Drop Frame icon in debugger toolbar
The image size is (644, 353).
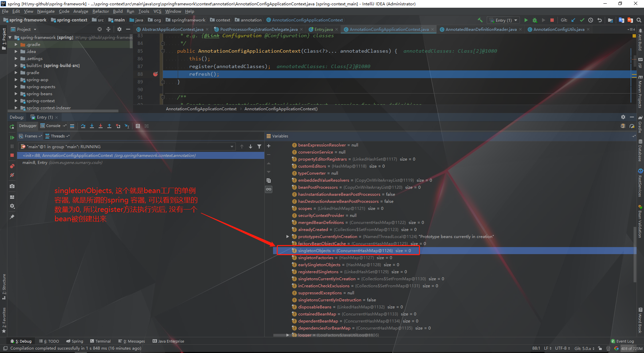118,126
